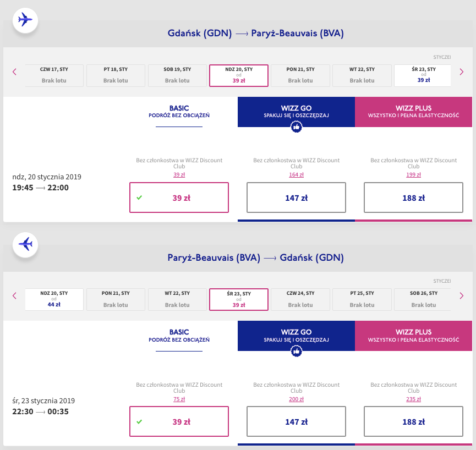The image size is (476, 450).
Task: Click thumbs-up badge on outbound WIZZ GO
Action: (x=296, y=127)
